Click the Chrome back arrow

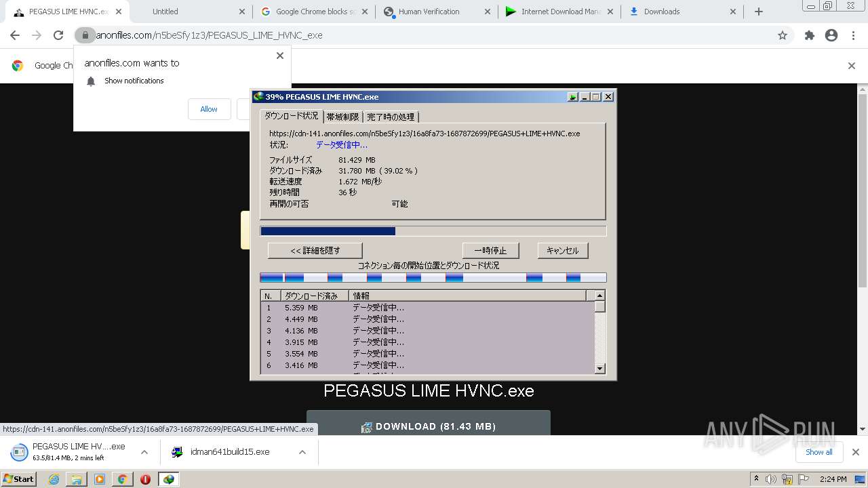15,35
